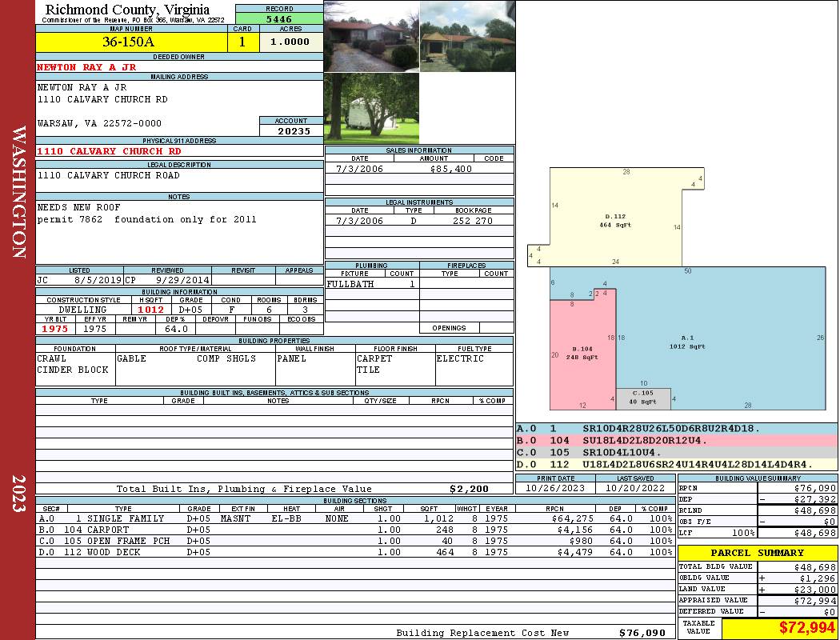Click the A.0 SINGLE FAMILY building section row
This screenshot has width=840, height=640.
354,518
